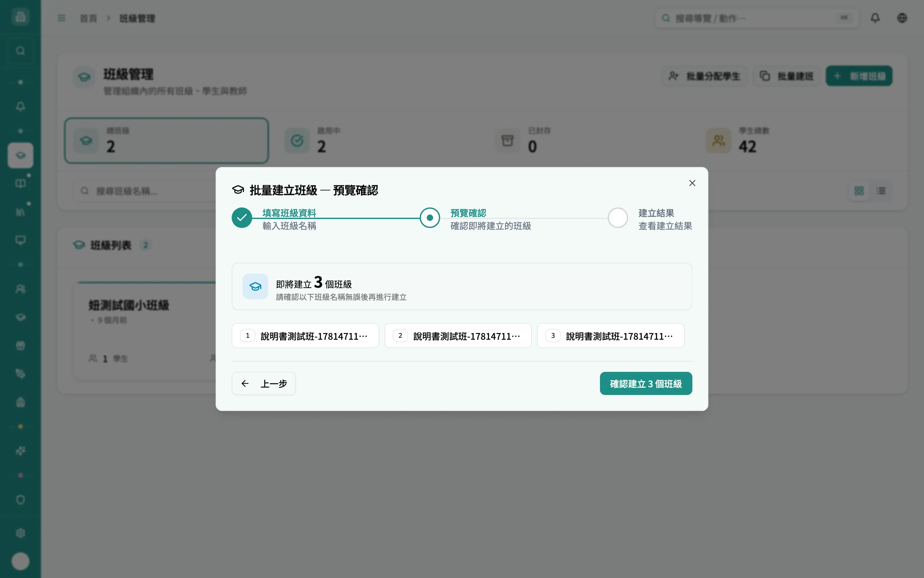This screenshot has width=924, height=578.
Task: Click the user avatar at sidebar bottom
Action: [20, 561]
